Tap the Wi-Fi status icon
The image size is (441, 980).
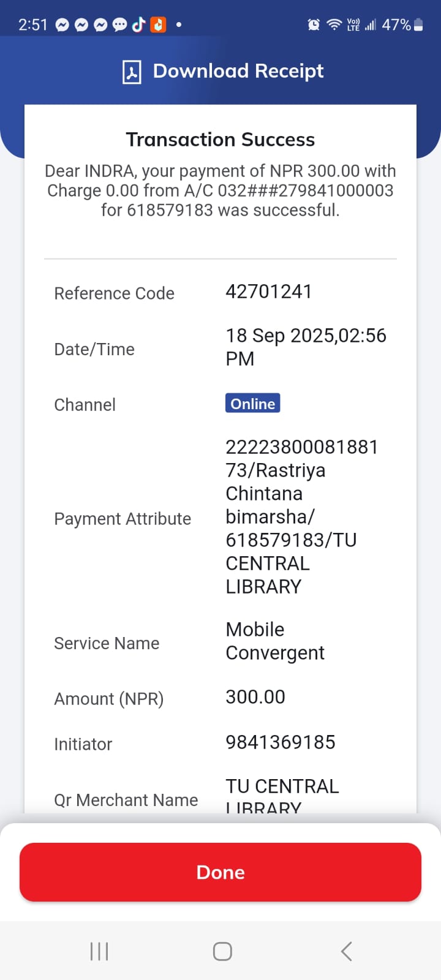[x=334, y=24]
